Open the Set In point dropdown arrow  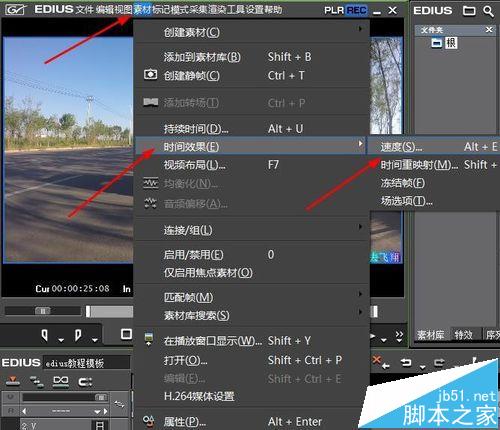(x=61, y=340)
